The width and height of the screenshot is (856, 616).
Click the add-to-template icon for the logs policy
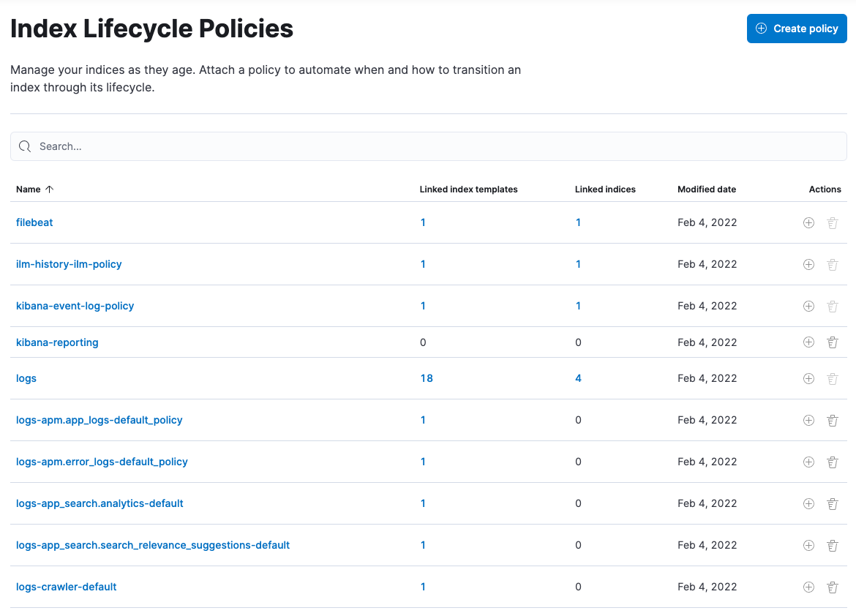(x=808, y=378)
